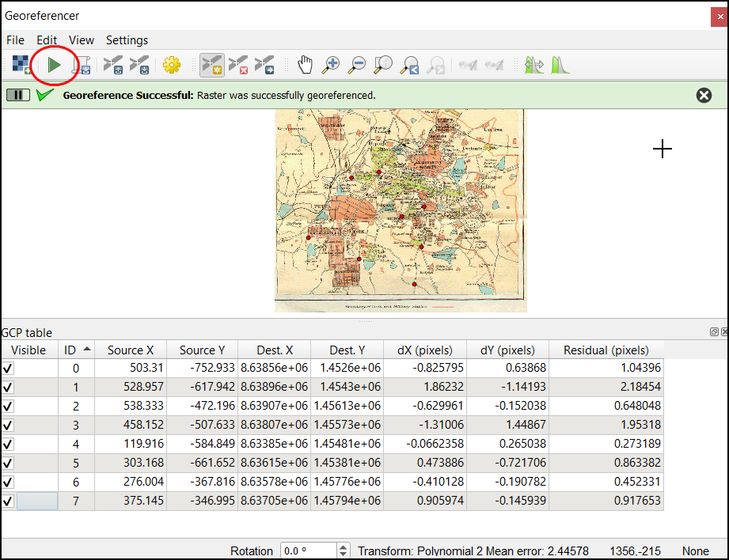Toggle visibility checkbox for GCP ID 0

[8, 369]
